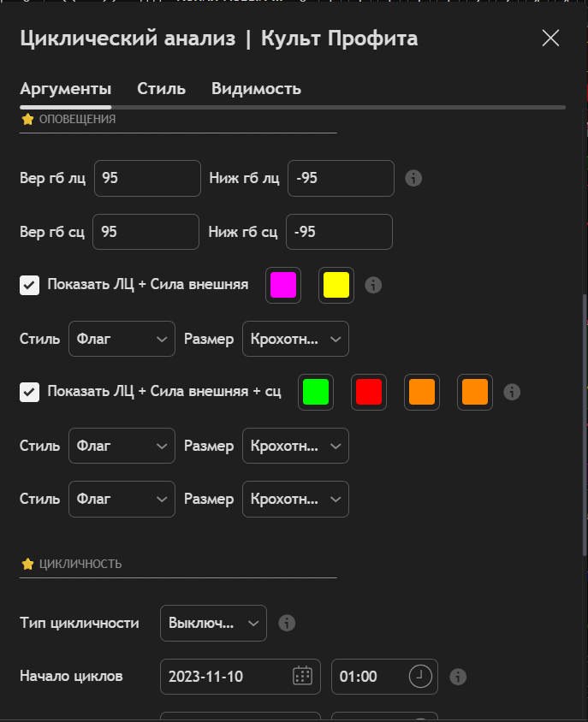The width and height of the screenshot is (588, 722).
Task: Pick the magenta color swatch
Action: [x=283, y=285]
